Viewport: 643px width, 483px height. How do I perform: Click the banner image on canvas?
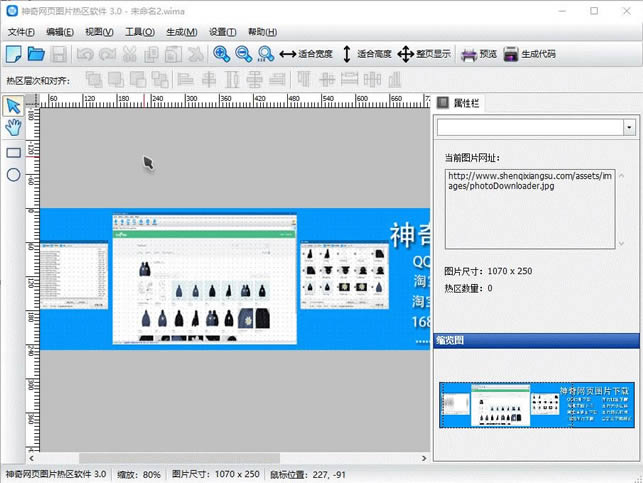coord(235,279)
